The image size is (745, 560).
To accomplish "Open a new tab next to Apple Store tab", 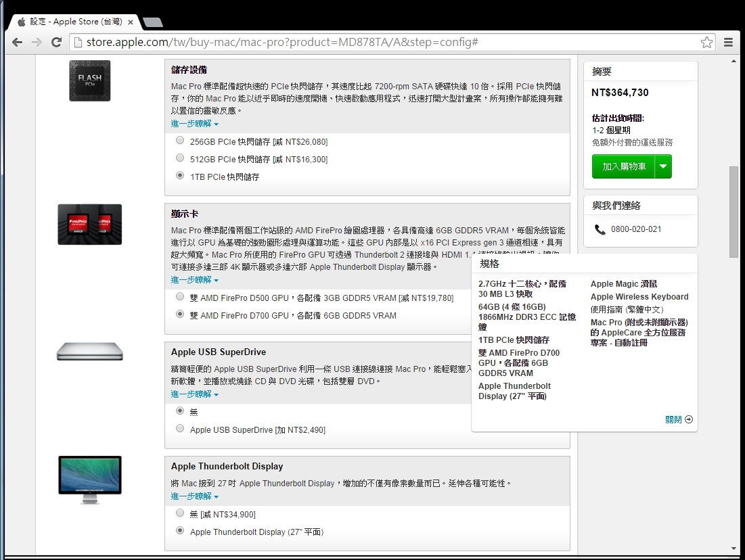I will (152, 22).
